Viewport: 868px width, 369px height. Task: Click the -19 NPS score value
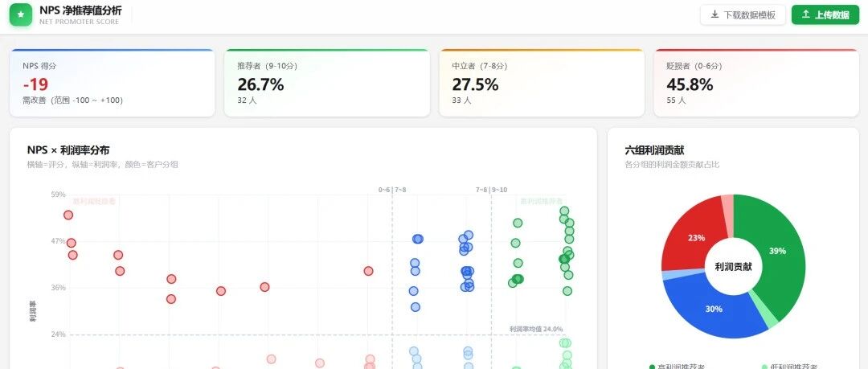(35, 84)
